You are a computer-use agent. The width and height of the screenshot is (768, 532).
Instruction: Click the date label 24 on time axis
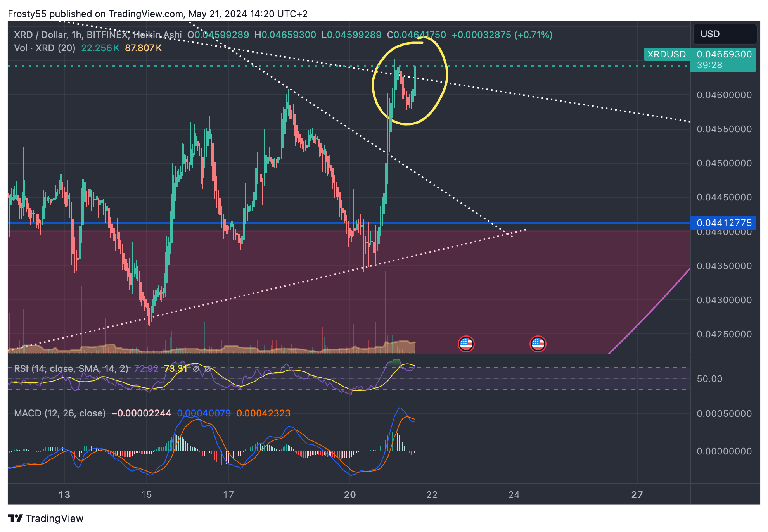tap(514, 495)
